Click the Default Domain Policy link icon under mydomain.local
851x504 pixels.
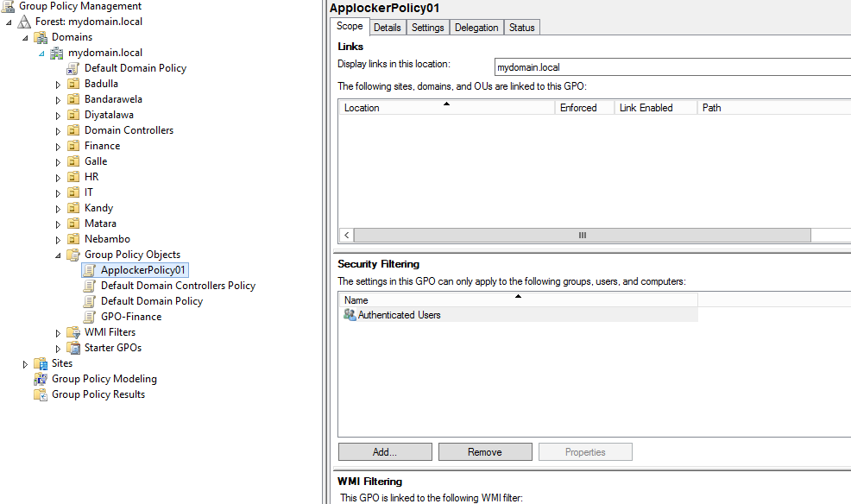tap(73, 68)
